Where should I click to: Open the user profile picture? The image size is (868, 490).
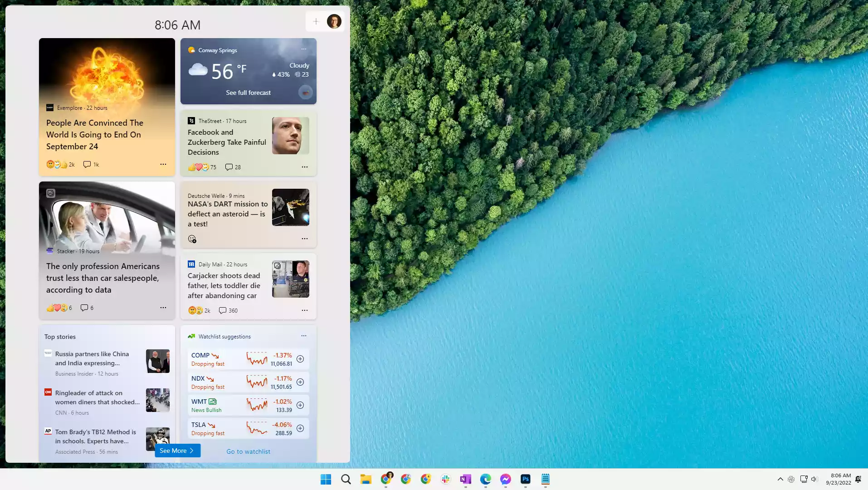tap(334, 21)
